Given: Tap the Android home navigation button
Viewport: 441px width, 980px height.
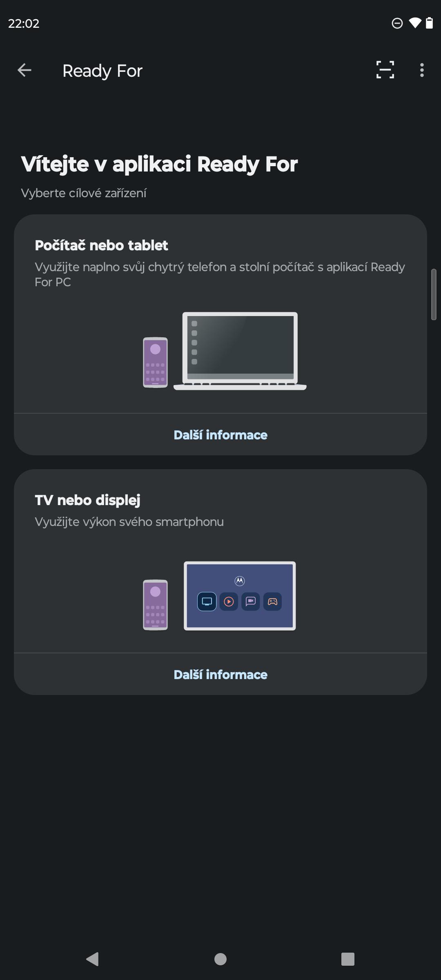Looking at the screenshot, I should [220, 959].
